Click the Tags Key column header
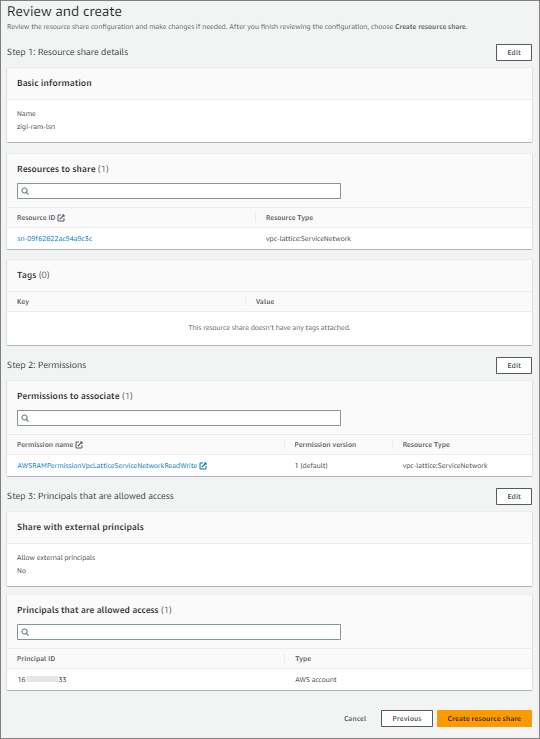Viewport: 540px width, 739px height. (23, 302)
